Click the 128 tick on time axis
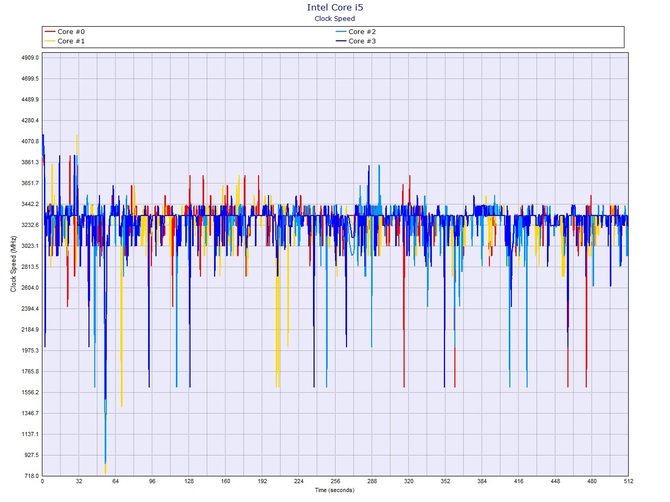The image size is (670, 502). (x=189, y=481)
